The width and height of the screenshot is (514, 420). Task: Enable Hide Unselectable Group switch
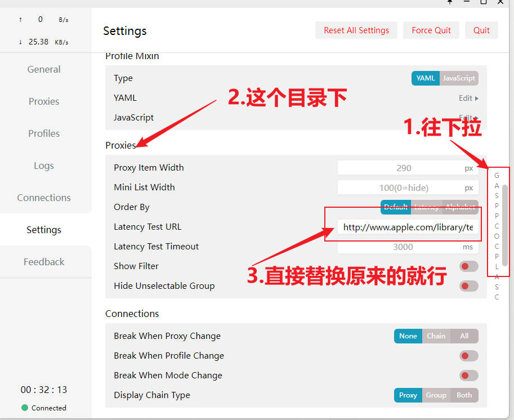click(468, 286)
